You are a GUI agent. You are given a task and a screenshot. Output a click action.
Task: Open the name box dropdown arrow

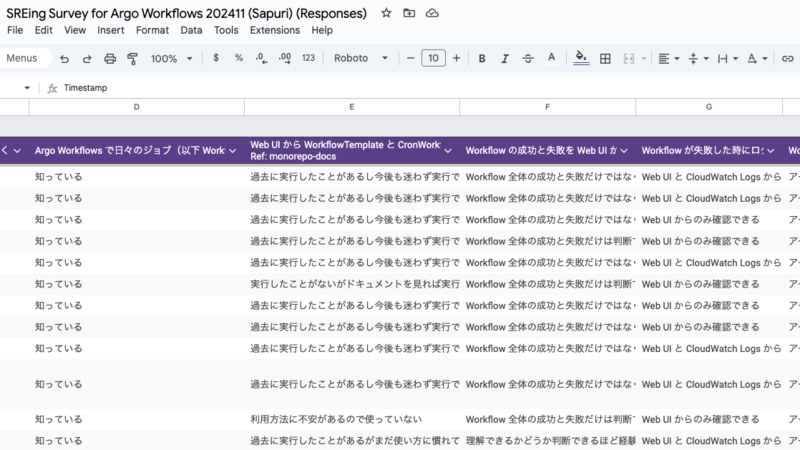[27, 88]
